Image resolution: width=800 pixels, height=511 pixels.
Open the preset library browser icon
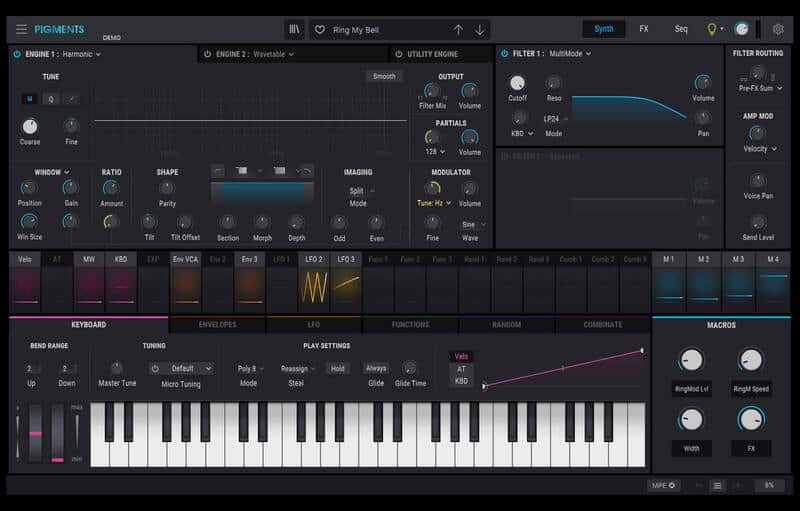[294, 30]
